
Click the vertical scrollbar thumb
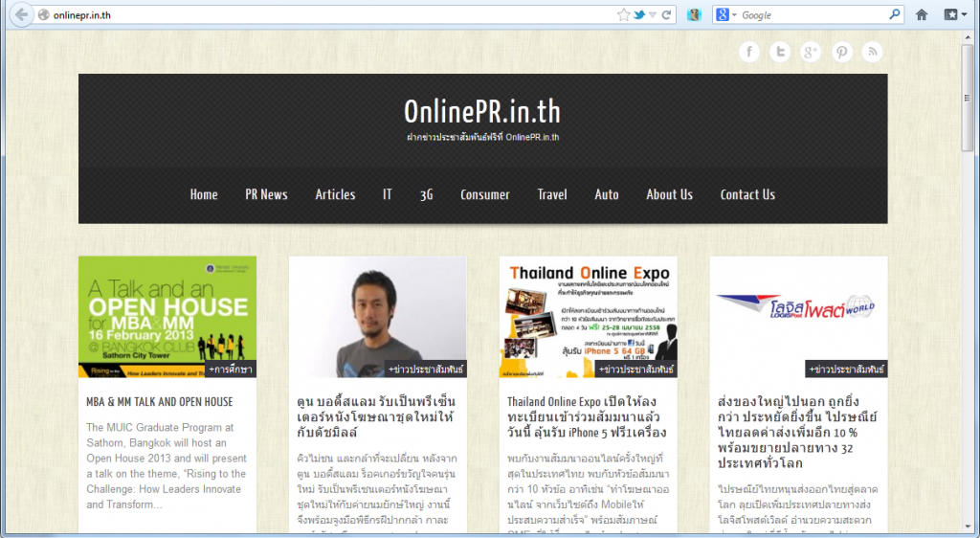pos(967,98)
